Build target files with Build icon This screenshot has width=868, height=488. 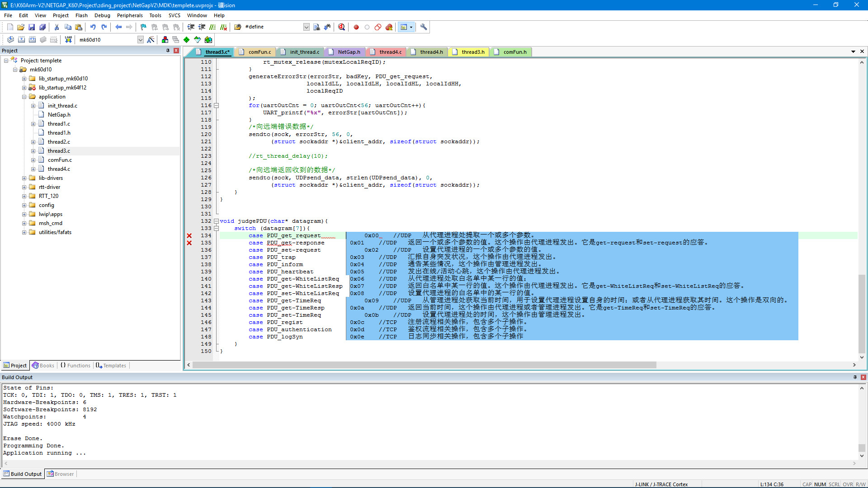click(21, 40)
